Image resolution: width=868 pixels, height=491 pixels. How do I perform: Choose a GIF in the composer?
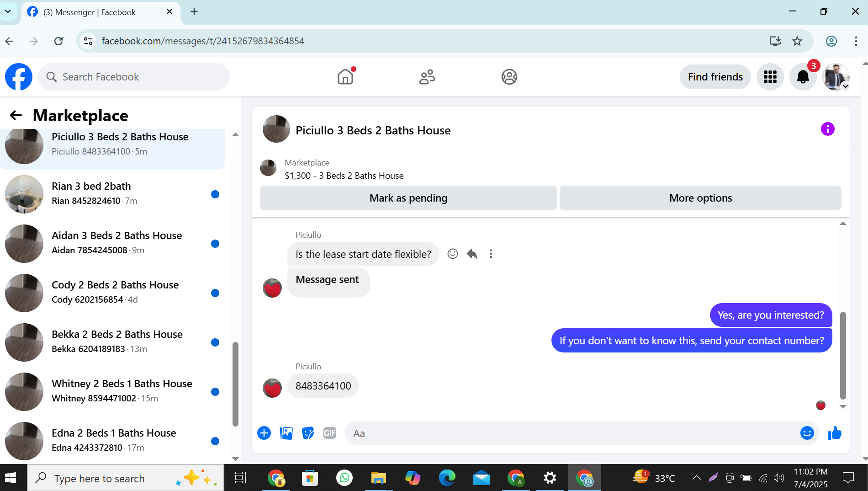point(330,433)
